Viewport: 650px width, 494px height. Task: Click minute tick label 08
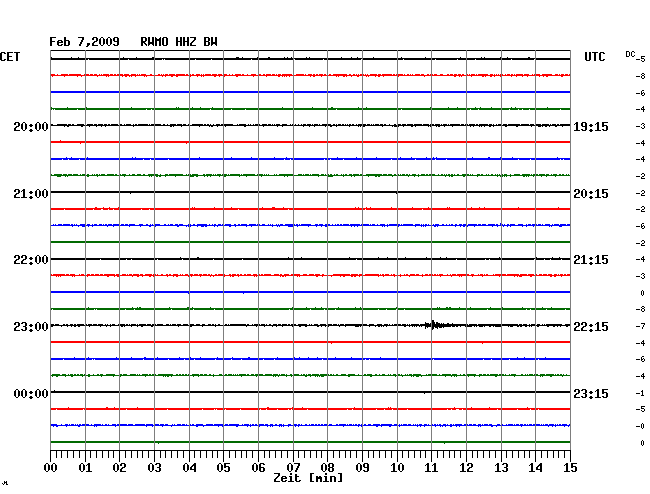pyautogui.click(x=327, y=467)
